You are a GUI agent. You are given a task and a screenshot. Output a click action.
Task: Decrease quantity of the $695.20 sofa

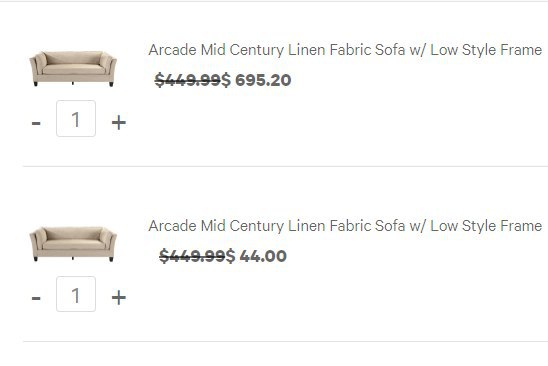[x=36, y=123]
